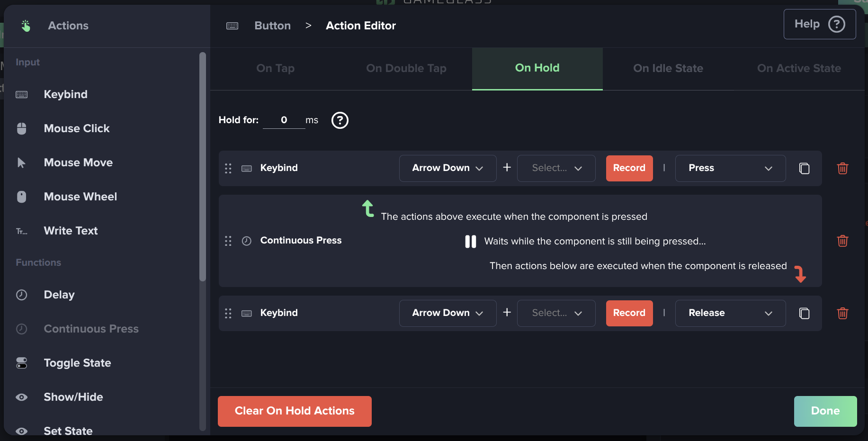Add a Delay function
Image resolution: width=868 pixels, height=441 pixels.
[x=59, y=295]
